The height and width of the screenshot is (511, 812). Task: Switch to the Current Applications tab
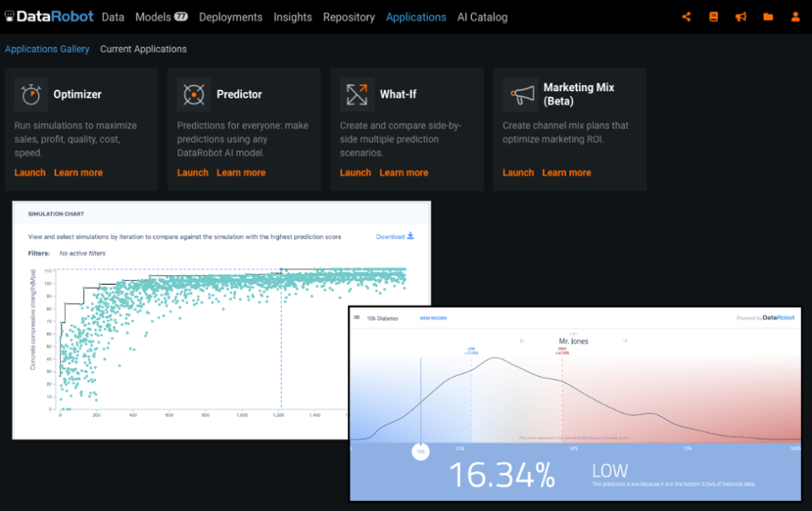(x=143, y=48)
